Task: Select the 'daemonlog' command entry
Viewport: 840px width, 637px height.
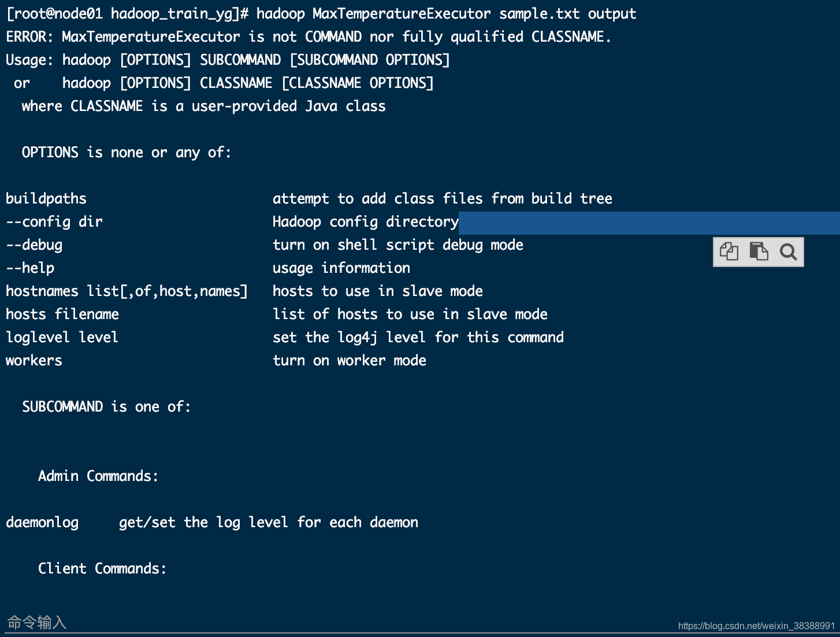Action: tap(42, 522)
